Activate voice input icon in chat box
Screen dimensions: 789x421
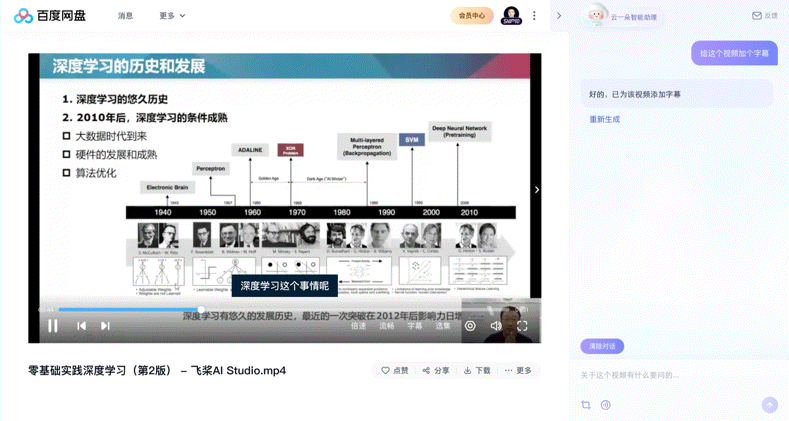pyautogui.click(x=606, y=404)
